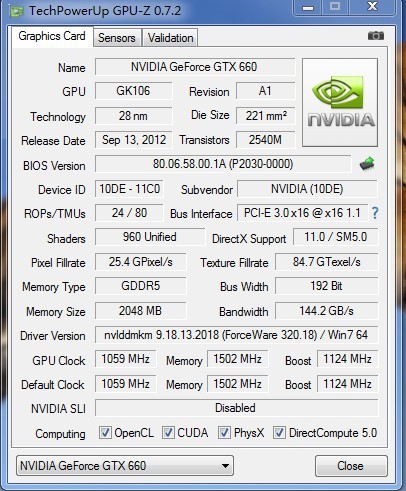Image resolution: width=406 pixels, height=491 pixels.
Task: Click the Default Clock row Boost 1124 MHz
Action: point(348,384)
